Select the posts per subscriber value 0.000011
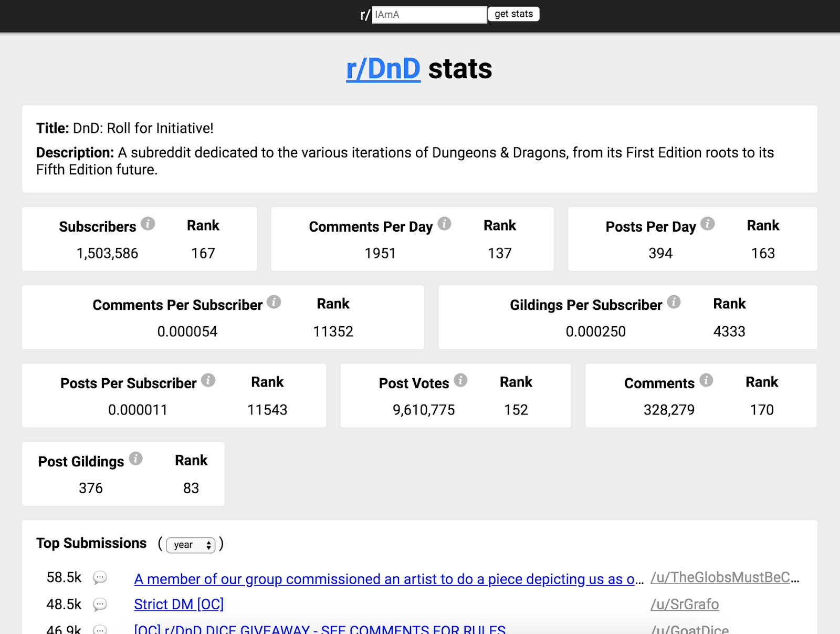Viewport: 840px width, 634px height. (x=138, y=410)
